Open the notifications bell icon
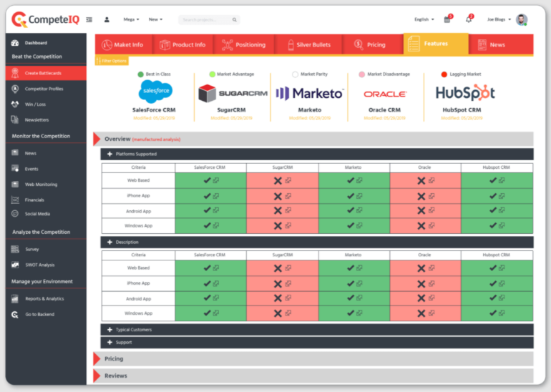Screen dimensions: 551x392 tap(469, 19)
